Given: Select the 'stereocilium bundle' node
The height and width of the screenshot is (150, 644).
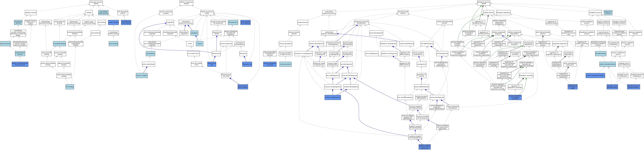Looking at the screenshot, I should tap(217, 33).
